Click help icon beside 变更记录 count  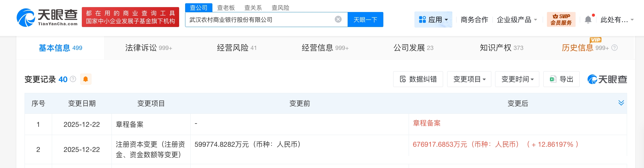73,79
